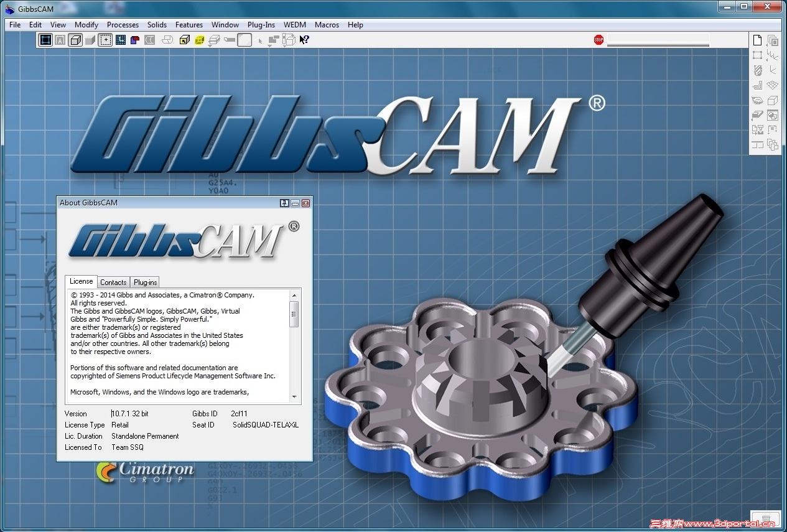This screenshot has height=532, width=787.
Task: Open the Documents page icon in palette
Action: [x=757, y=40]
